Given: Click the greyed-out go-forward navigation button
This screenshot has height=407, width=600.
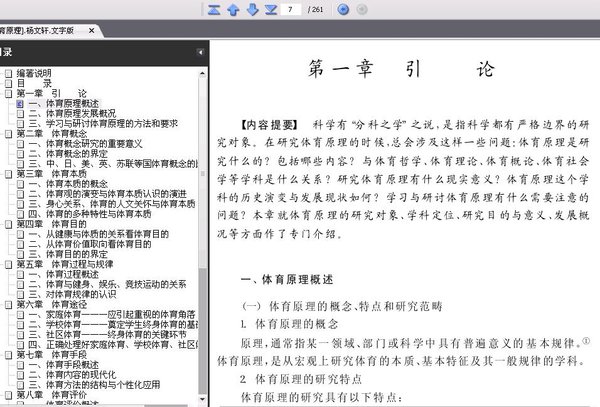Looking at the screenshot, I should point(362,9).
